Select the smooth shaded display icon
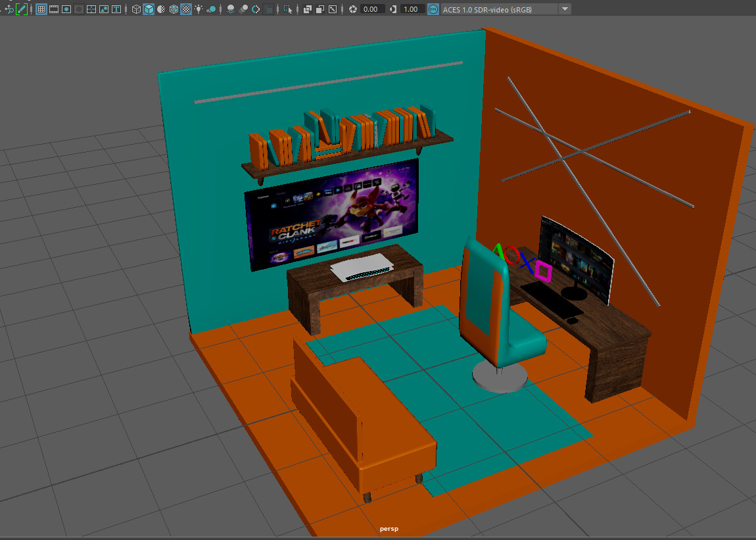Screen dimensions: 756x540 tap(147, 9)
